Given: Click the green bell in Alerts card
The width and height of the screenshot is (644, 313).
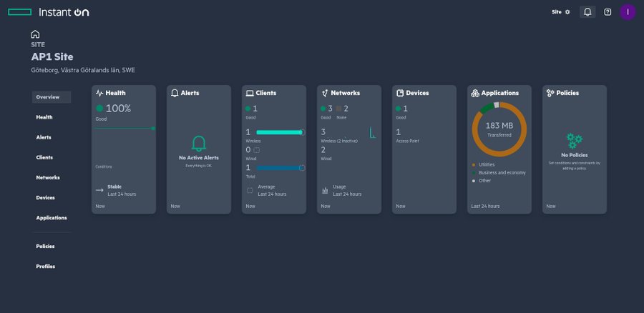Looking at the screenshot, I should (x=199, y=143).
